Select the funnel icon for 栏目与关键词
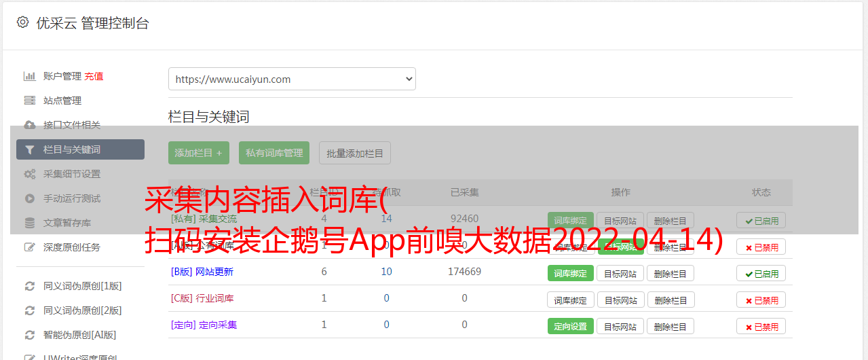868x360 pixels. tap(30, 149)
